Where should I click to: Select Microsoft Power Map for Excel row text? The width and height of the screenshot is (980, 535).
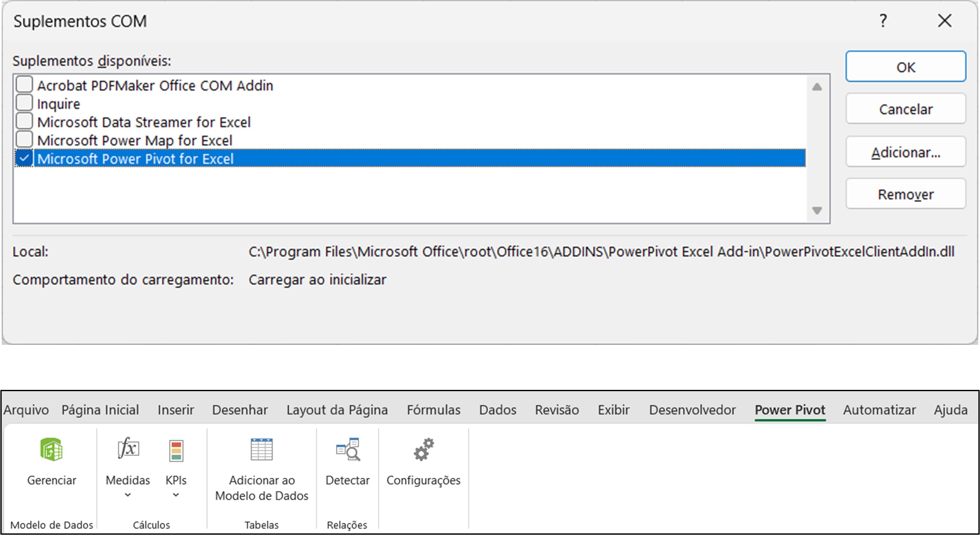click(135, 140)
